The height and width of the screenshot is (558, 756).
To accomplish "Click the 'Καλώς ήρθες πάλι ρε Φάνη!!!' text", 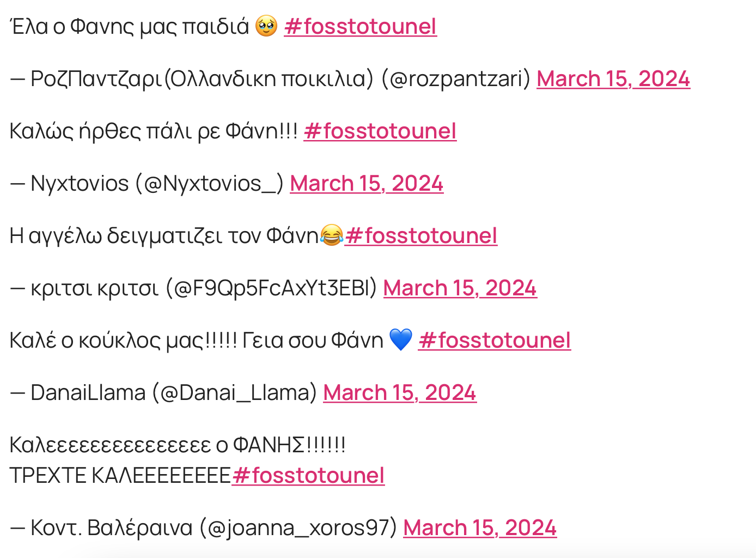I will (154, 131).
